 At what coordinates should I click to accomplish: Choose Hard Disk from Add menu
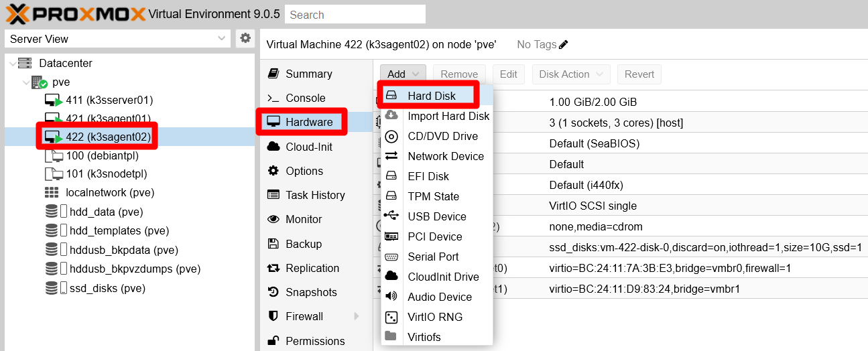tap(437, 96)
